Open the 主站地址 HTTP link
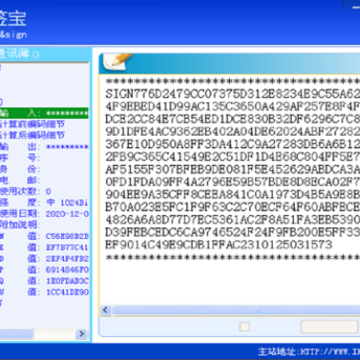 (309, 351)
